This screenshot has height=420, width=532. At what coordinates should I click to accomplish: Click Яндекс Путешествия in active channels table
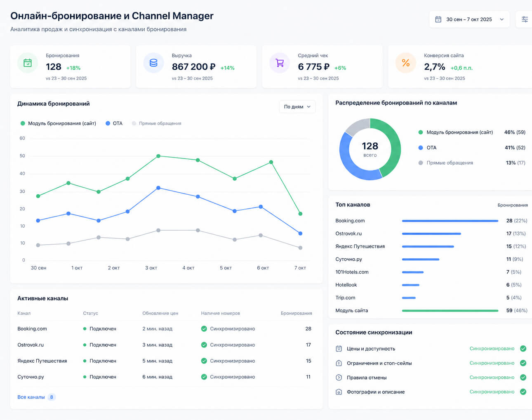42,361
